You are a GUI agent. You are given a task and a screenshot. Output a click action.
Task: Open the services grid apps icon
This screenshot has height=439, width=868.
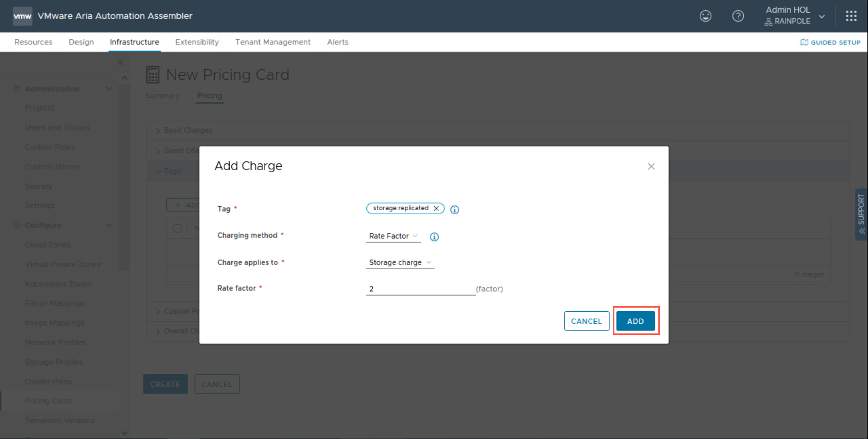[x=851, y=16]
